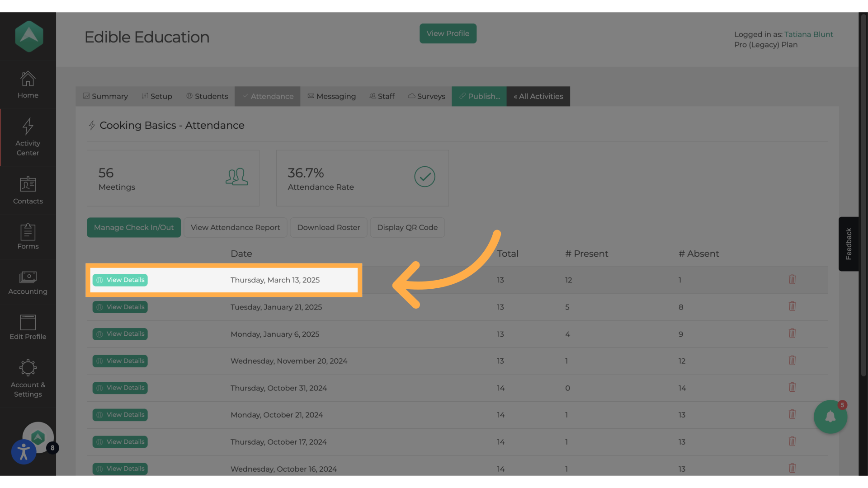
Task: Delete the October 21, 2024 meeting
Action: click(x=792, y=414)
